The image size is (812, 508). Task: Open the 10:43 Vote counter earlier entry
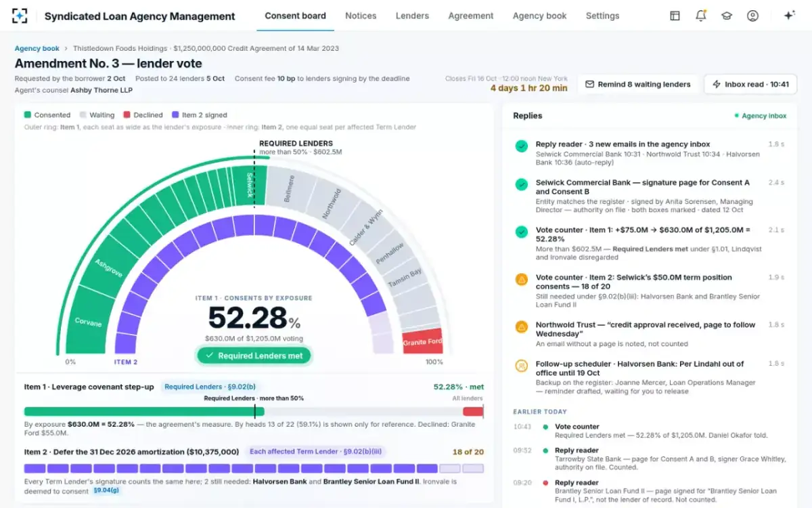coord(650,431)
